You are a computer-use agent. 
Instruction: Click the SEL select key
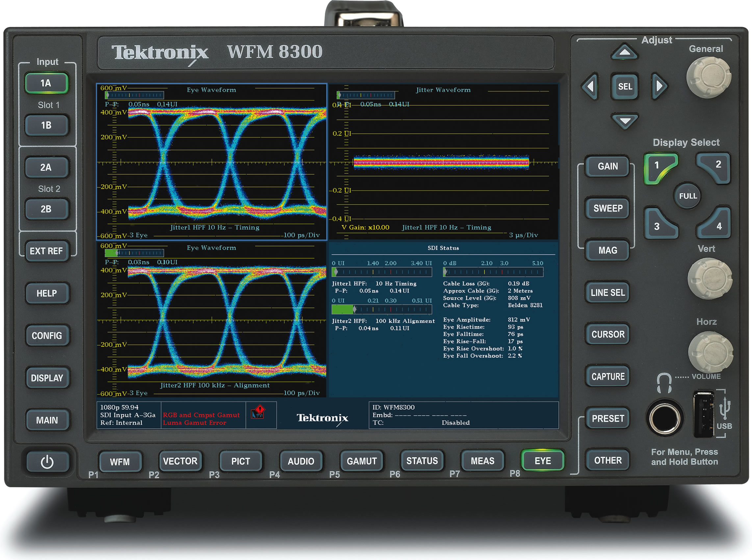coord(625,87)
